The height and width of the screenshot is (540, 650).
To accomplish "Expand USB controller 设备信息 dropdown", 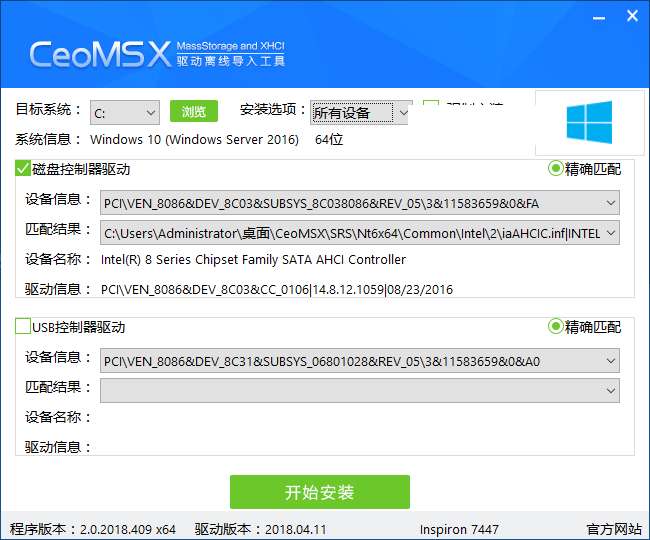I will click(360, 361).
